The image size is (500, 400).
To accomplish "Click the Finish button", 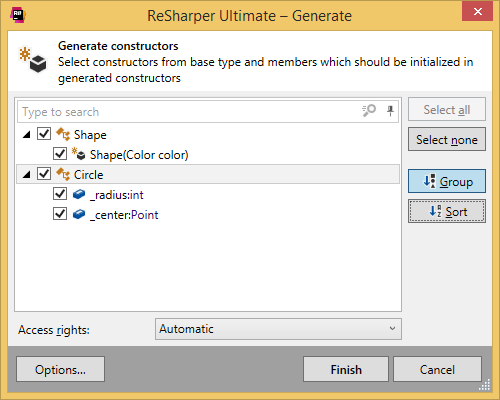I will coord(346,369).
